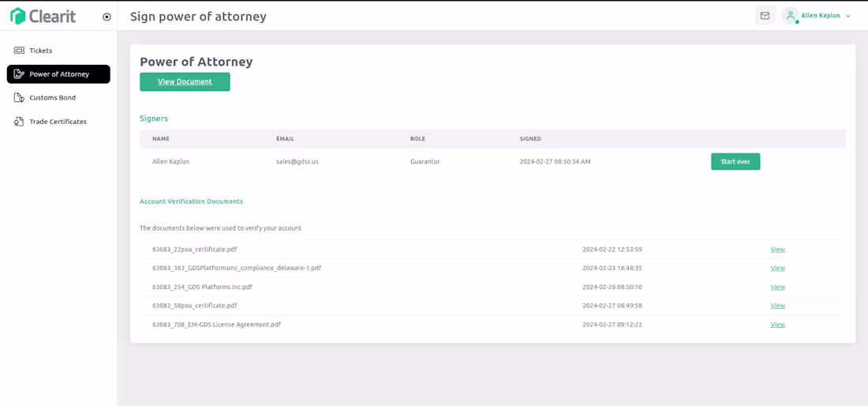Click the SIGNED column header

[x=530, y=138]
